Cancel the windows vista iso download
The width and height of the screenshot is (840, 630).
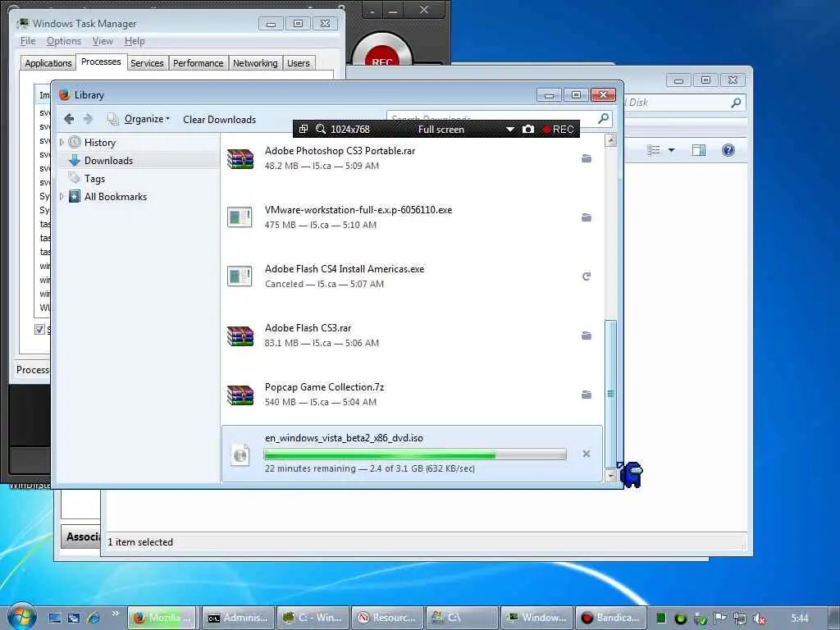(x=587, y=454)
